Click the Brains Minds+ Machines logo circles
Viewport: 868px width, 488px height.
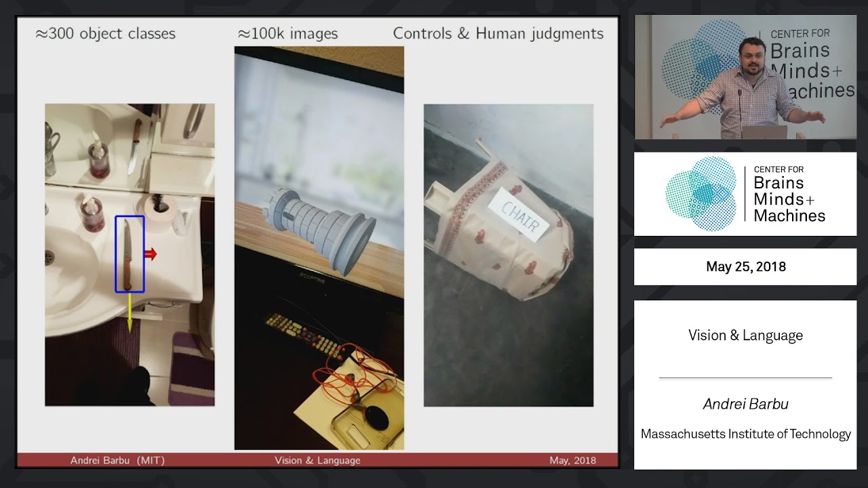click(701, 194)
